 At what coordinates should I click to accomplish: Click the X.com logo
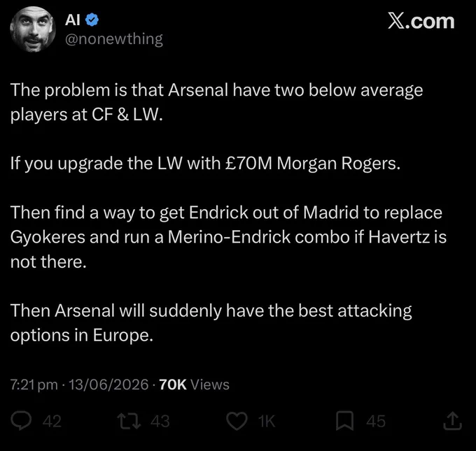coord(421,21)
